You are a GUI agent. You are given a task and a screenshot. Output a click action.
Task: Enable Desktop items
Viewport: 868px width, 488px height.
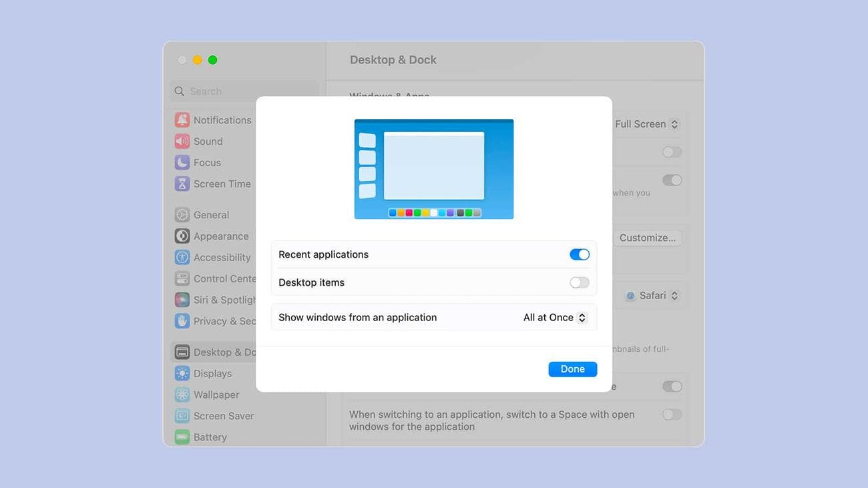pos(579,282)
